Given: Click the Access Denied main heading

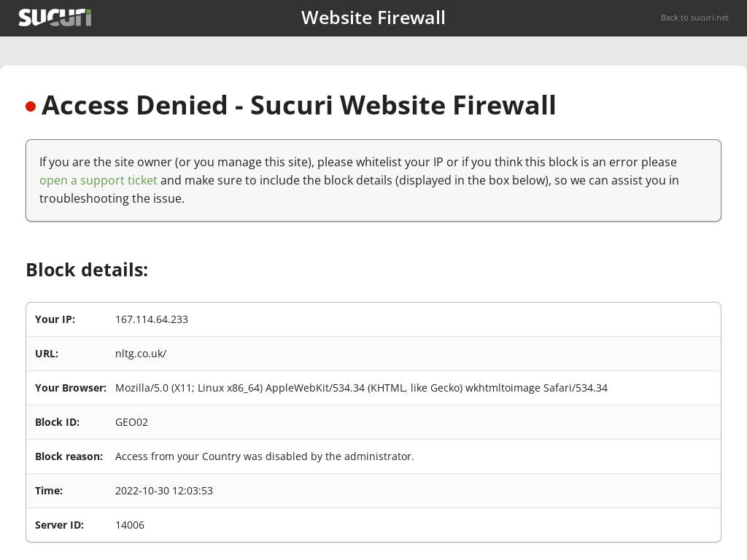Looking at the screenshot, I should tap(298, 105).
